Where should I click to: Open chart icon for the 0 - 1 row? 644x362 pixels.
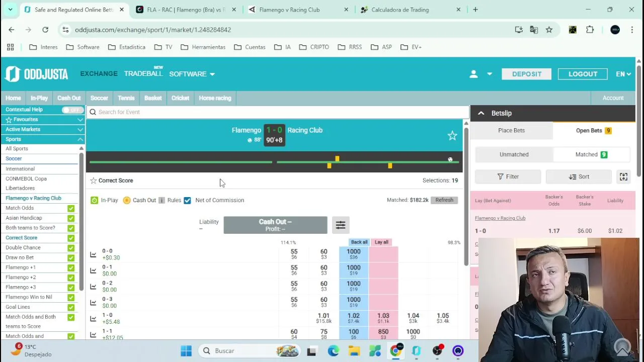point(93,270)
